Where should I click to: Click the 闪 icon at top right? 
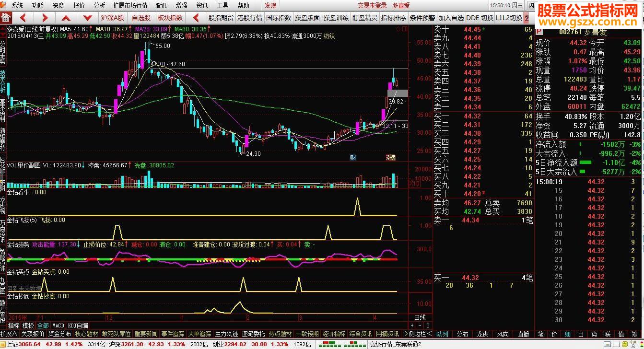[x=531, y=5]
